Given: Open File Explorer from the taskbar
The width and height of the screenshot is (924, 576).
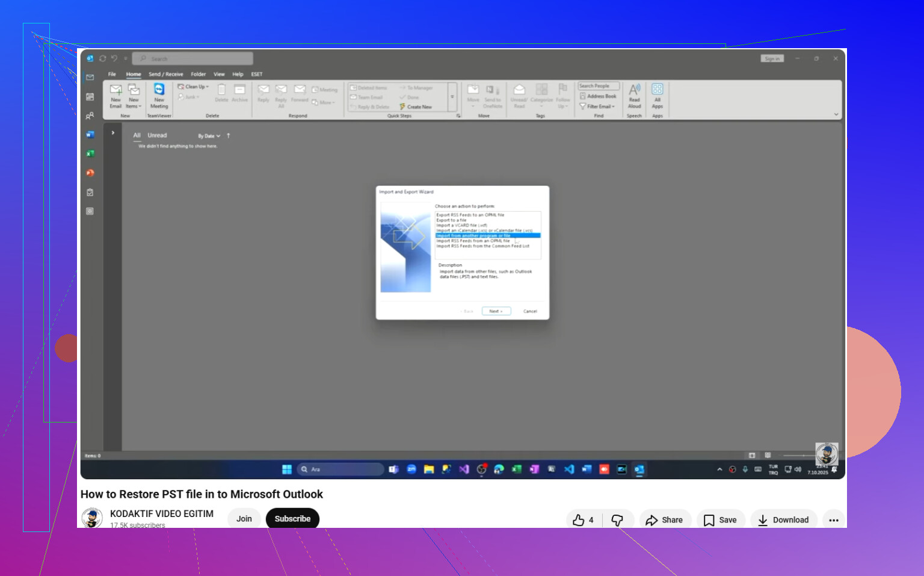Looking at the screenshot, I should tap(429, 469).
